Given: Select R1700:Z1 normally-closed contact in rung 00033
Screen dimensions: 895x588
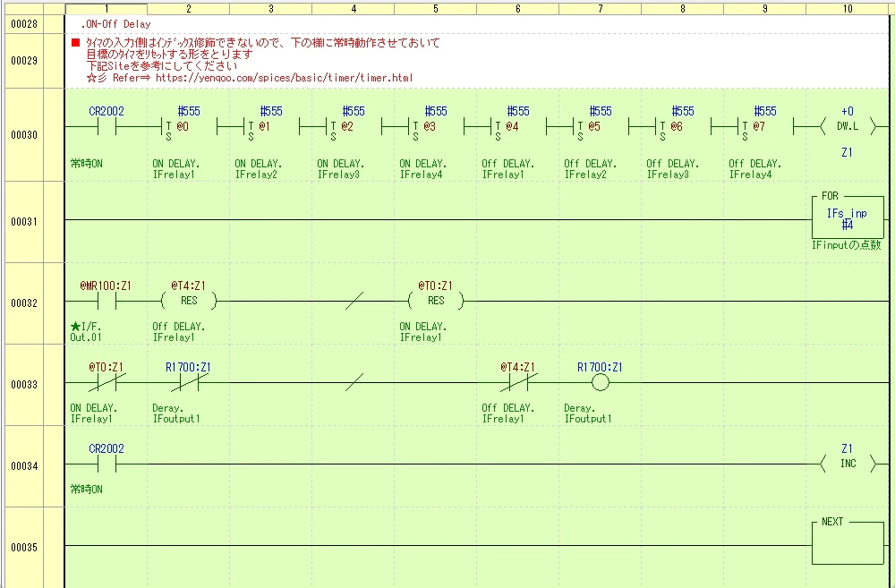Looking at the screenshot, I should (x=188, y=382).
